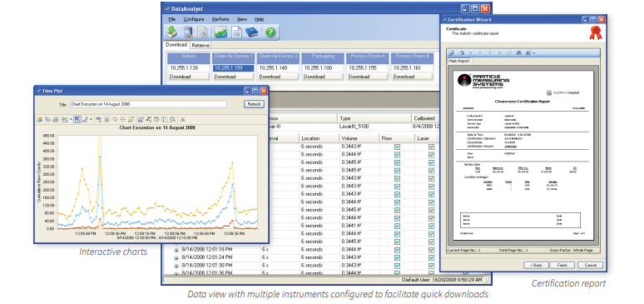Click the 10.255.1.139 Airlock IP field

click(189, 67)
